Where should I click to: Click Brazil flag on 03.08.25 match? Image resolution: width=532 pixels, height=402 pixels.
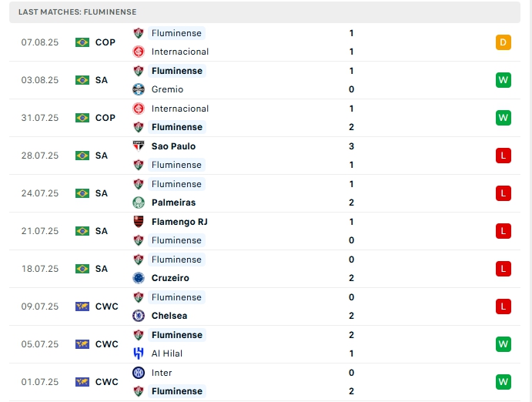point(82,80)
